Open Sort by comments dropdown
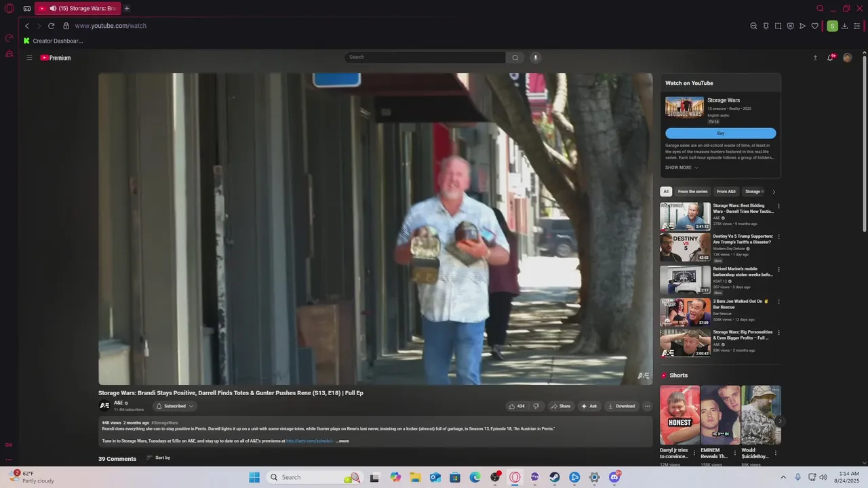The image size is (868, 488). [x=158, y=458]
